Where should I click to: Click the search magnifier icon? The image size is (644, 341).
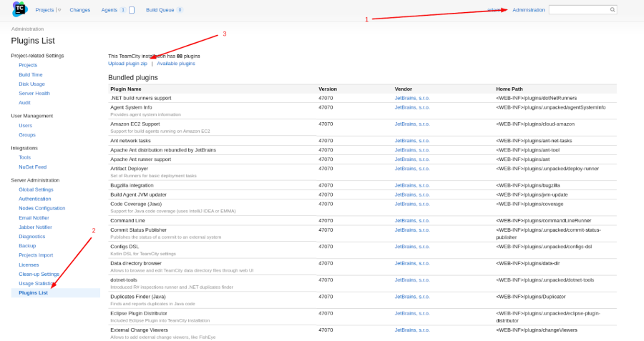[612, 10]
